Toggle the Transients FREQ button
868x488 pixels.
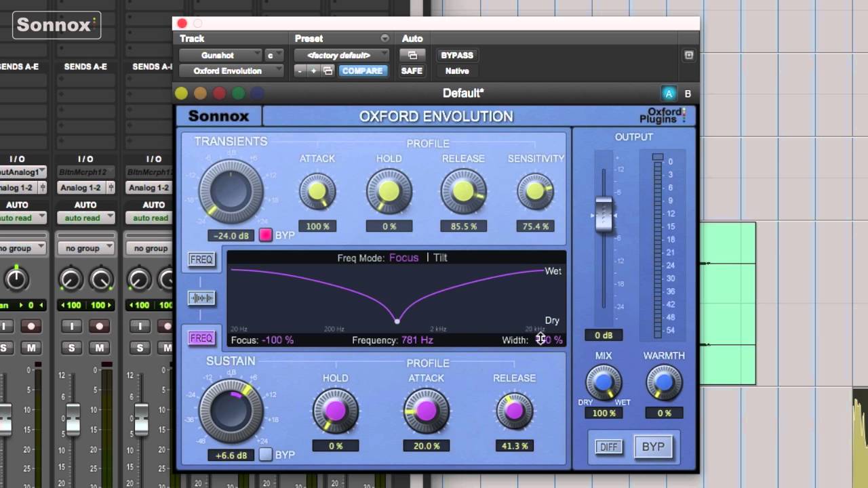coord(201,260)
